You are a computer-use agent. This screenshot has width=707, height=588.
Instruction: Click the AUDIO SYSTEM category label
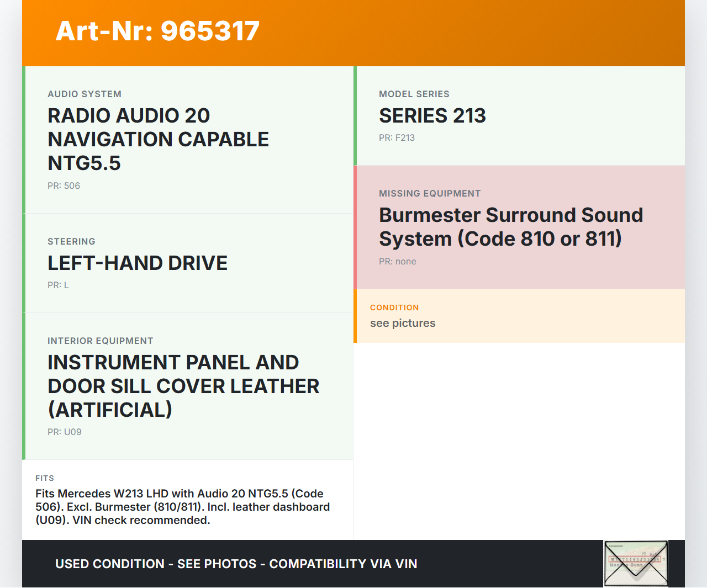point(85,94)
